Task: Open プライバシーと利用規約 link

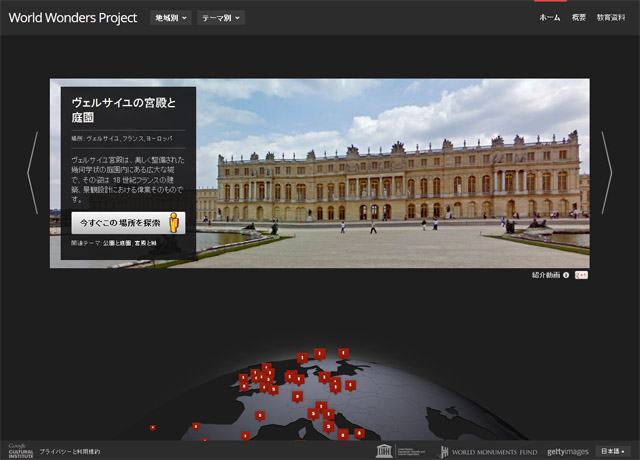Action: [70, 452]
